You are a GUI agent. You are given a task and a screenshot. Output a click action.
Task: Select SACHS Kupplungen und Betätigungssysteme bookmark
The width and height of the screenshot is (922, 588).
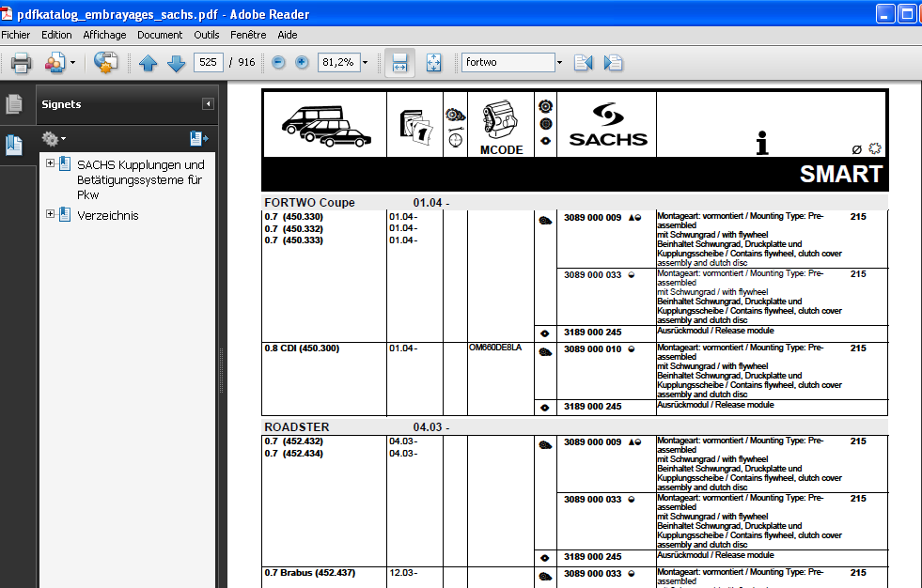141,179
